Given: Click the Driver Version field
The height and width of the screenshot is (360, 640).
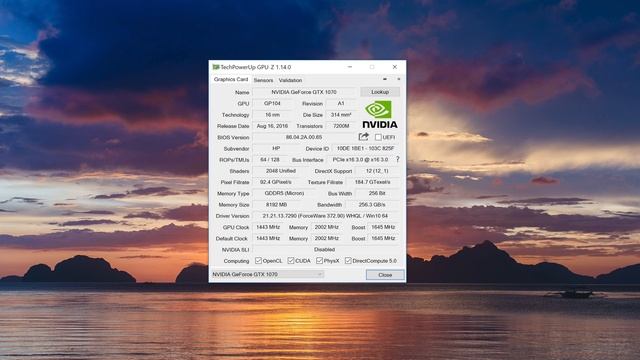Looking at the screenshot, I should pyautogui.click(x=325, y=216).
